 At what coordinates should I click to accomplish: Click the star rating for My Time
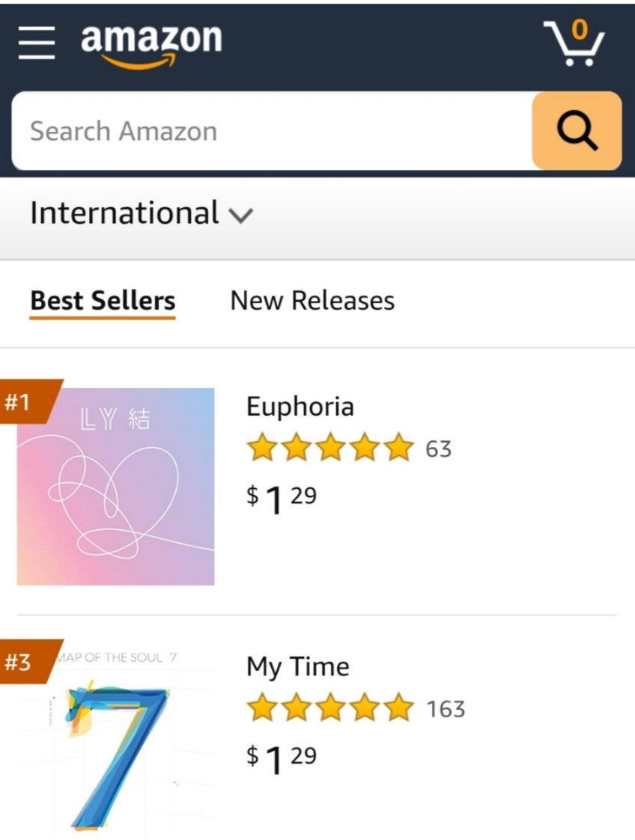pyautogui.click(x=330, y=707)
